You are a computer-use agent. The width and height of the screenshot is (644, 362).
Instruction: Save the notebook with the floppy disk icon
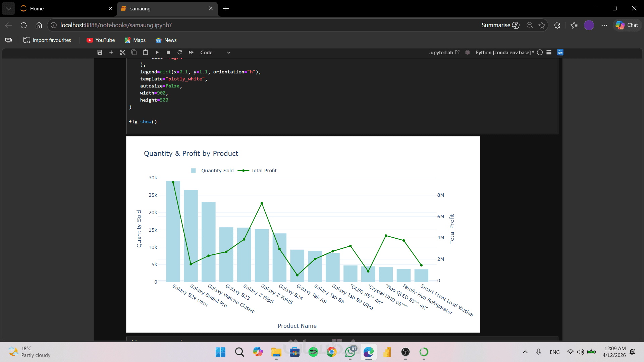click(100, 52)
